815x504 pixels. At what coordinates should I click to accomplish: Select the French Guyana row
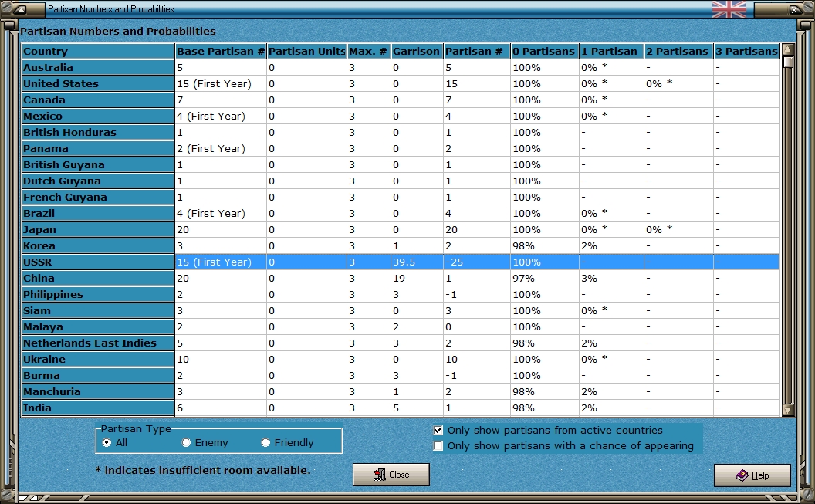pyautogui.click(x=401, y=197)
